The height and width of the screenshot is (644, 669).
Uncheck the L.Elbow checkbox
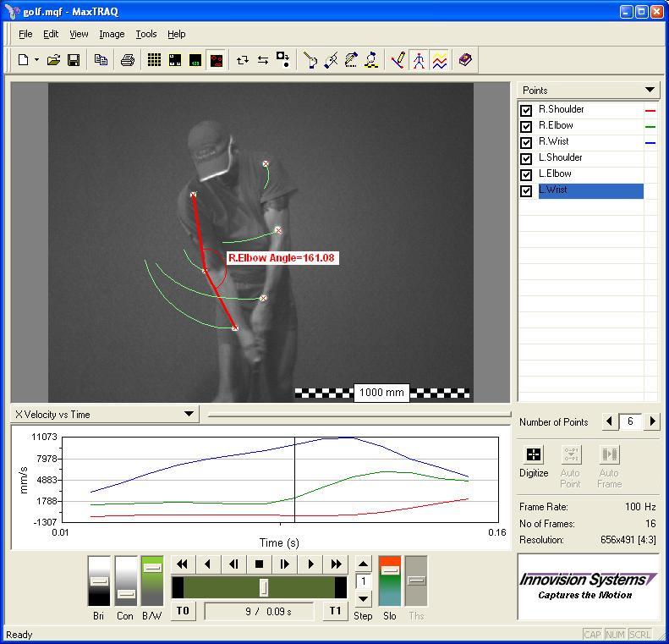click(x=526, y=174)
